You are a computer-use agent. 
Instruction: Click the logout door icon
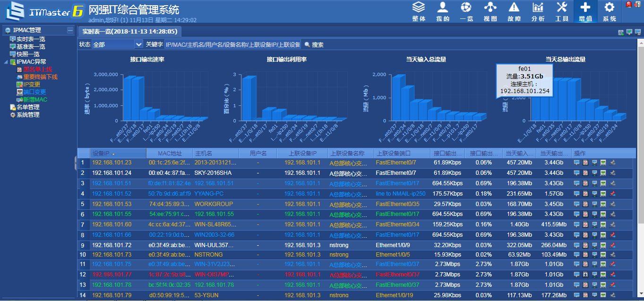(638, 5)
